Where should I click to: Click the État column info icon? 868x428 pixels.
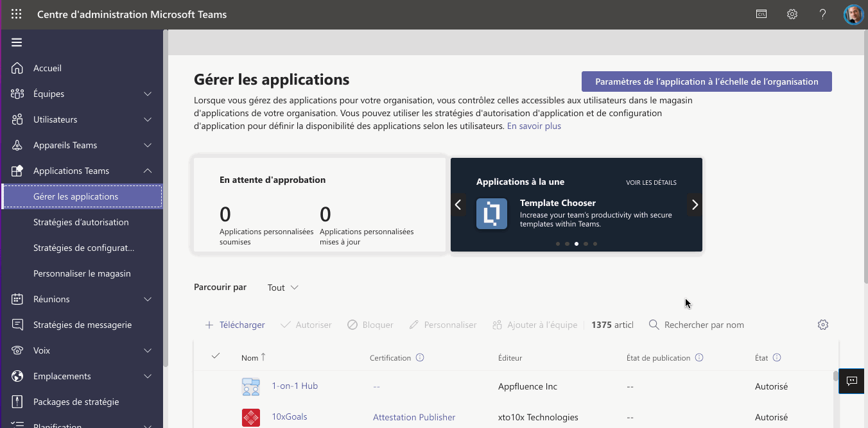point(777,358)
